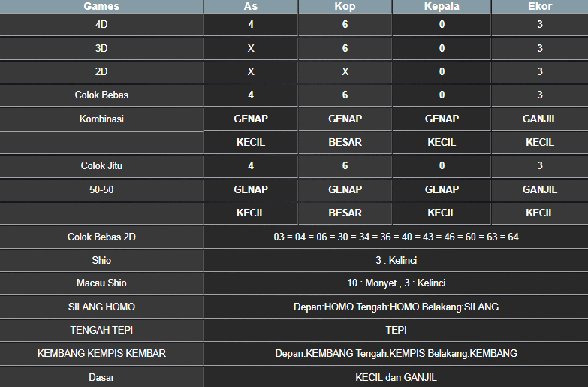Click the TEPI result value

pos(396,330)
